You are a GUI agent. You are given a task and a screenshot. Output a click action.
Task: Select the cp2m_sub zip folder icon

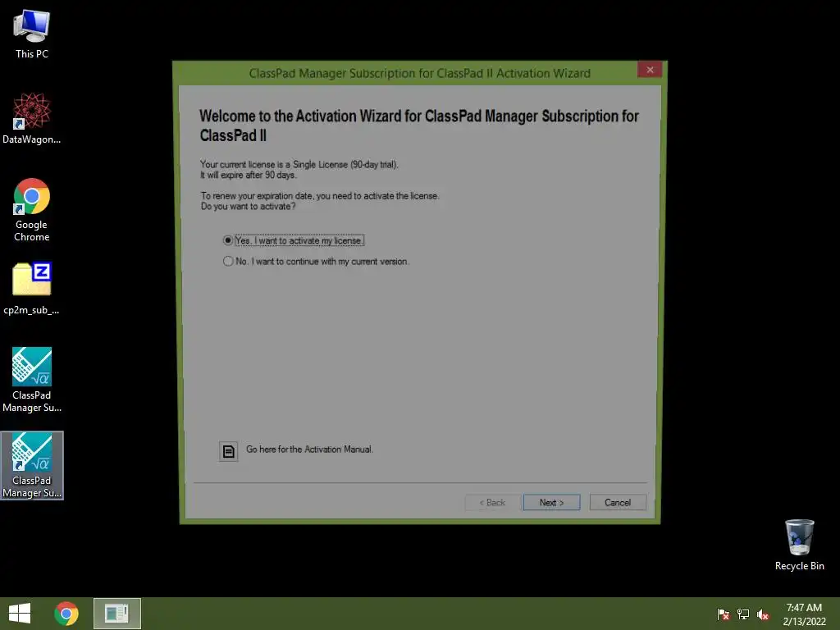coord(32,288)
